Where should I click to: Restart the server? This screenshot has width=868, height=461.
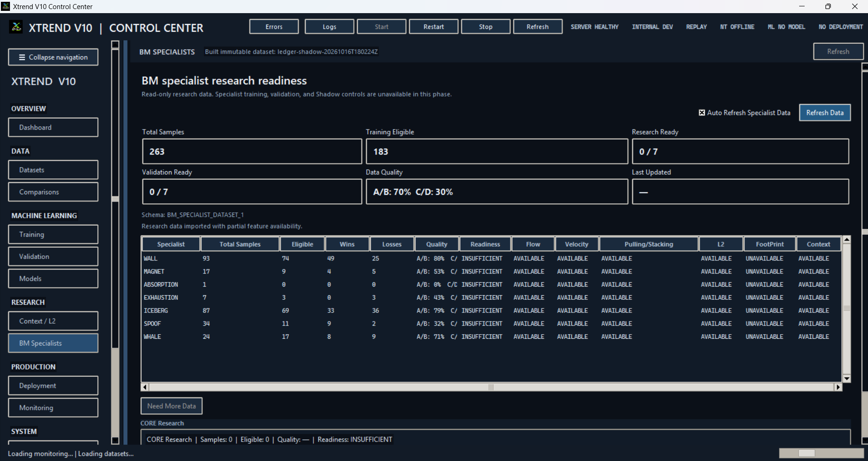(x=433, y=27)
